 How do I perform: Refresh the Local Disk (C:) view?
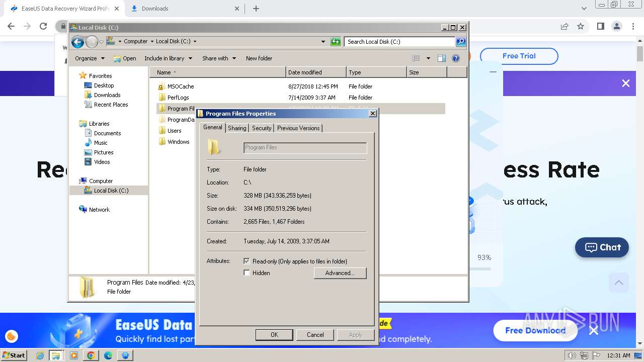pyautogui.click(x=336, y=42)
